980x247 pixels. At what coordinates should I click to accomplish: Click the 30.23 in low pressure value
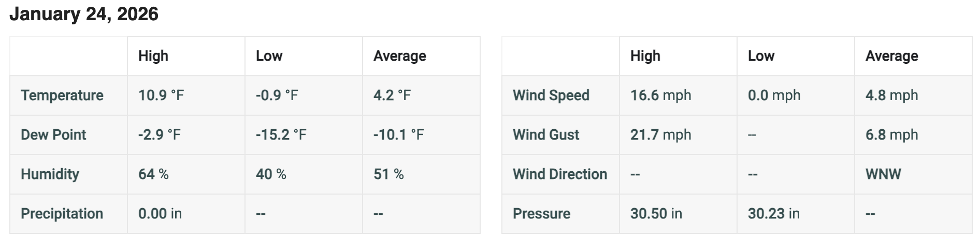(774, 214)
